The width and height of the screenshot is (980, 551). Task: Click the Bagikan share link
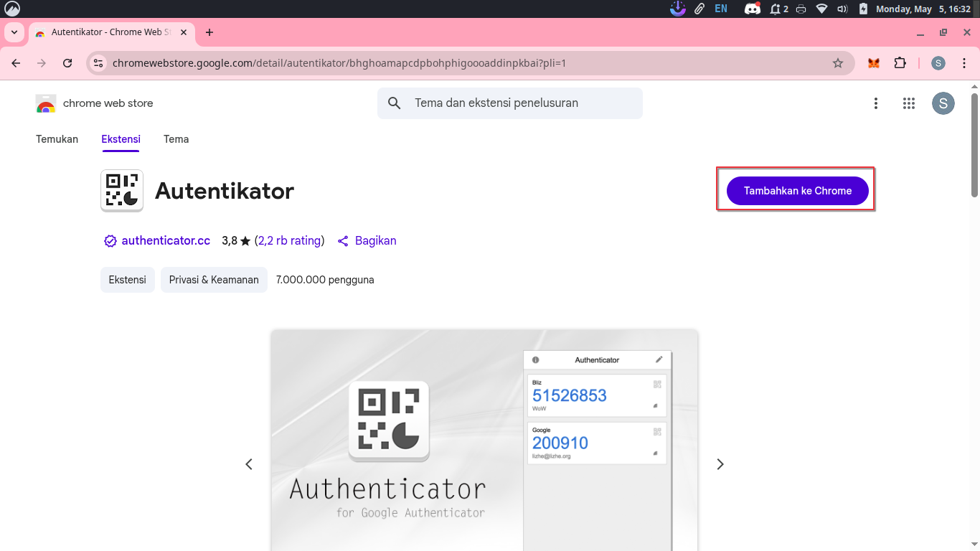[x=367, y=241]
